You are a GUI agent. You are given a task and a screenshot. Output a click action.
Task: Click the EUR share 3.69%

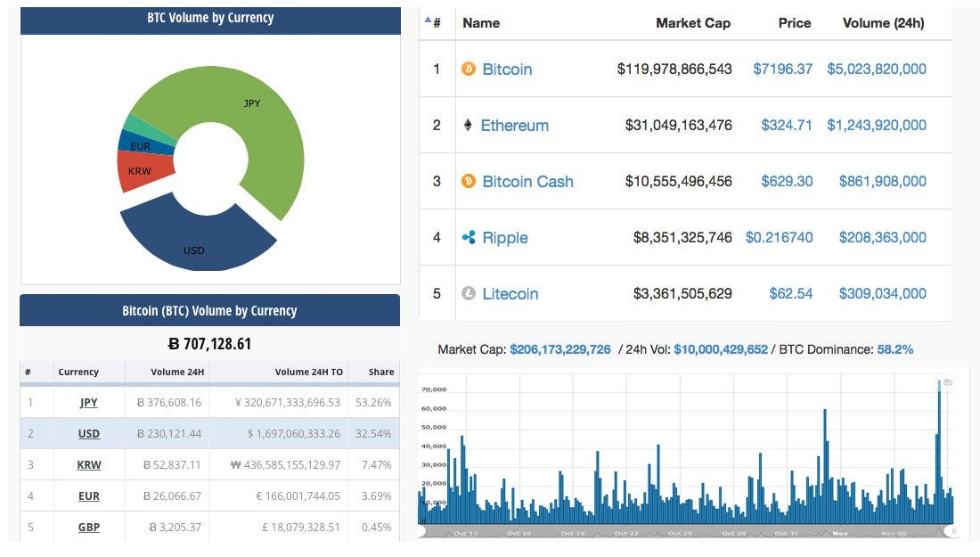(x=376, y=496)
